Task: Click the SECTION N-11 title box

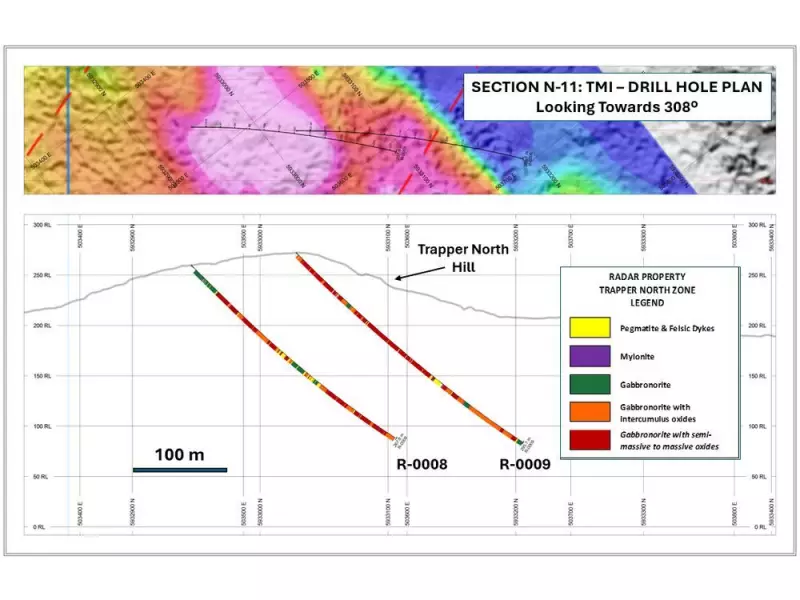Action: [x=618, y=97]
